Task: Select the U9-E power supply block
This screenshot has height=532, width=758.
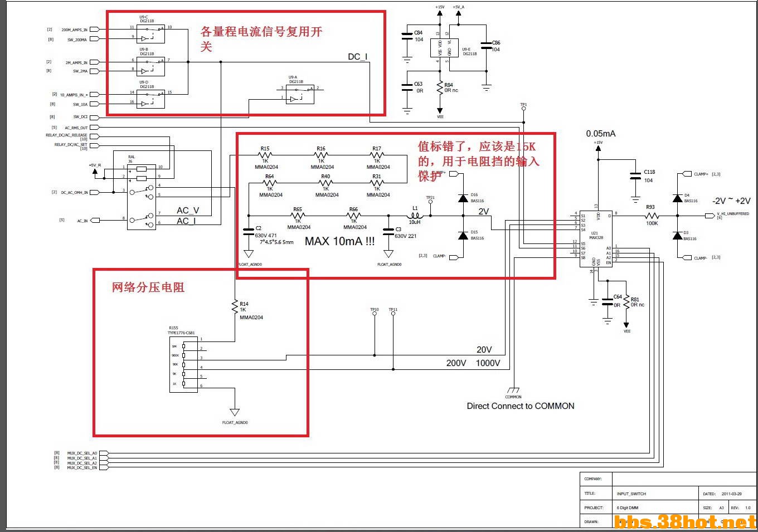Action: [x=444, y=47]
